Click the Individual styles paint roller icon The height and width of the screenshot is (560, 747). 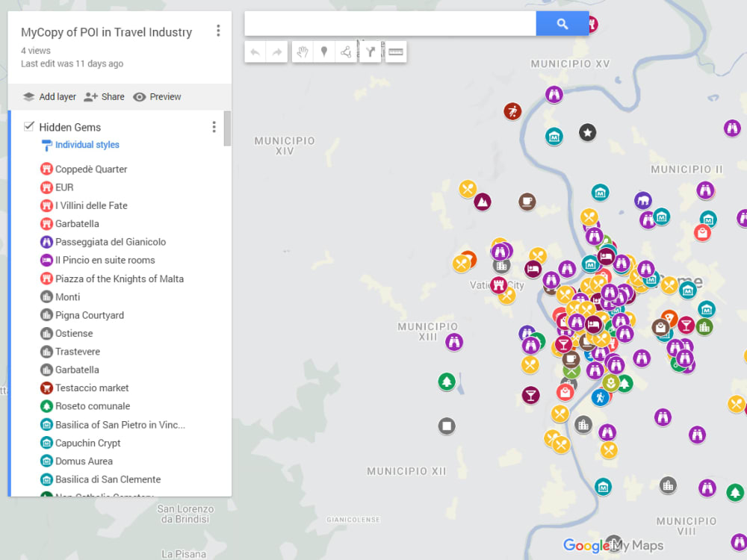(x=46, y=145)
